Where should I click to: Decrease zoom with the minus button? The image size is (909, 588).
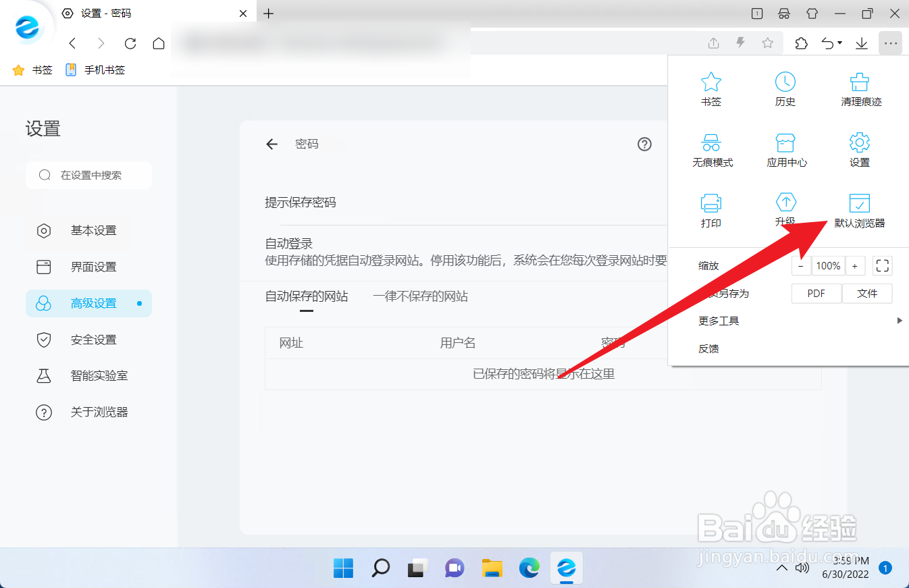801,266
